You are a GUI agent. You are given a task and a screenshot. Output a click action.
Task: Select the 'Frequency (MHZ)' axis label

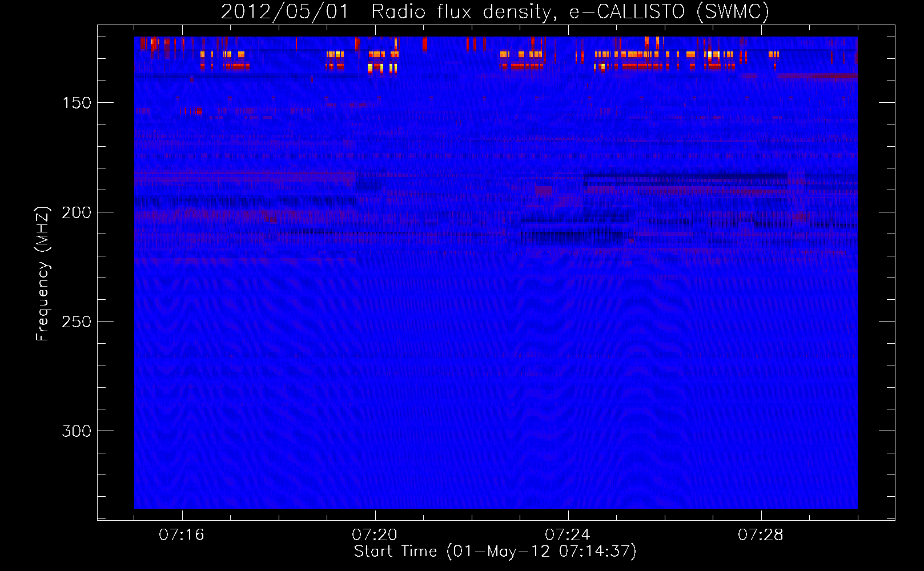43,274
